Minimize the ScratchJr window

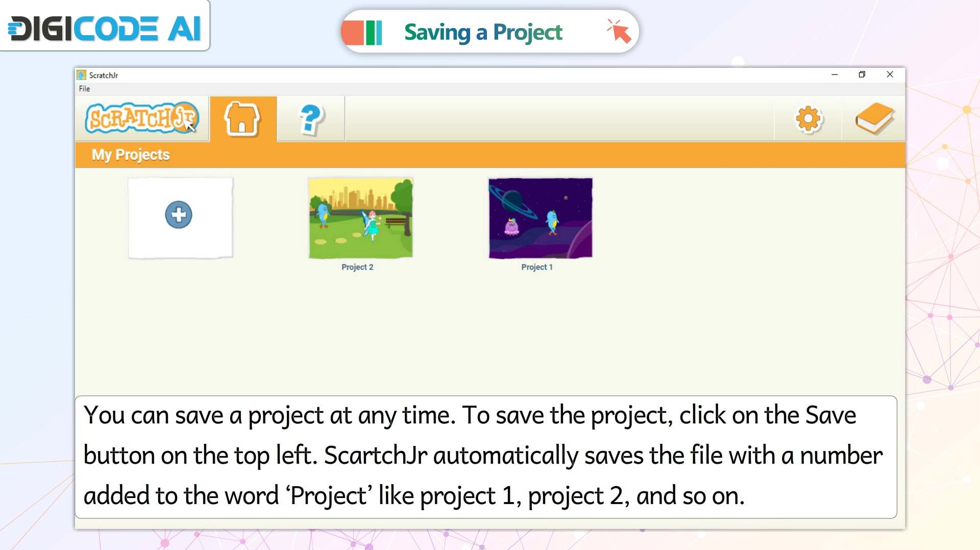coord(835,74)
